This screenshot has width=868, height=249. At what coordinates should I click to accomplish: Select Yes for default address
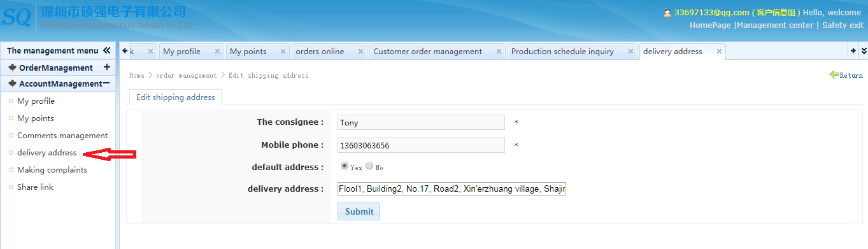click(345, 166)
